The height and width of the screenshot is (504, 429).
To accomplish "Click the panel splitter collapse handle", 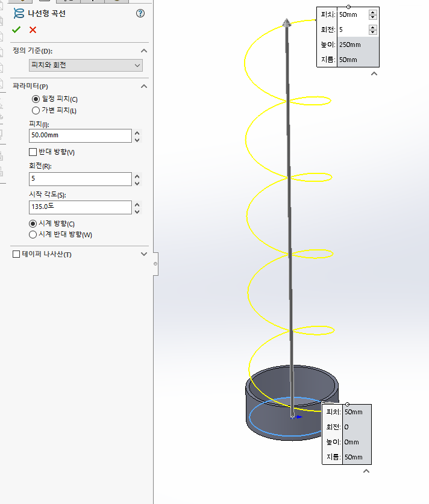I will (155, 264).
